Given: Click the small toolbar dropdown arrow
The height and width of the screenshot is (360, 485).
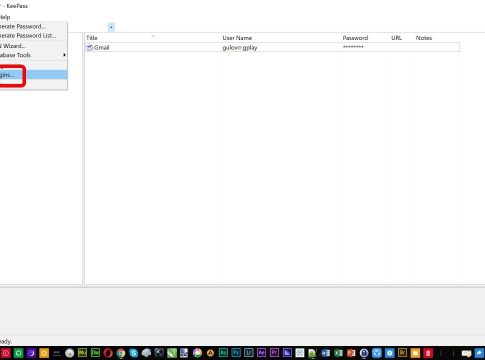Looking at the screenshot, I should 111,27.
